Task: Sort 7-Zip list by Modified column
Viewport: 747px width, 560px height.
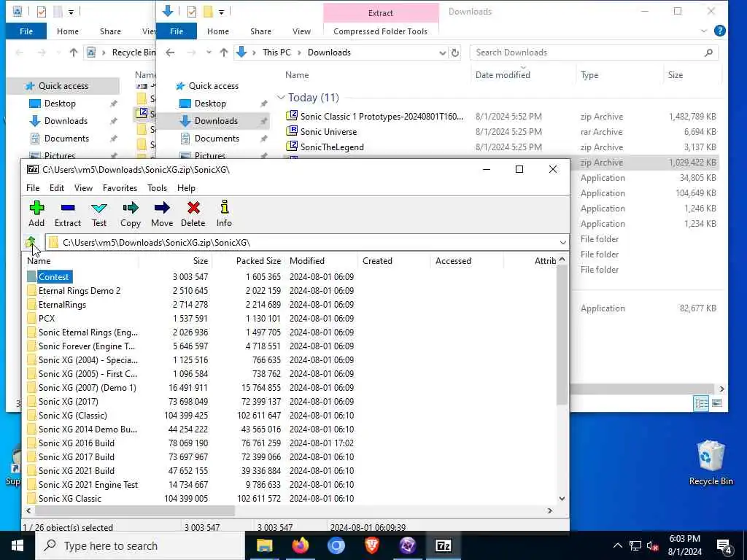Action: [321, 261]
